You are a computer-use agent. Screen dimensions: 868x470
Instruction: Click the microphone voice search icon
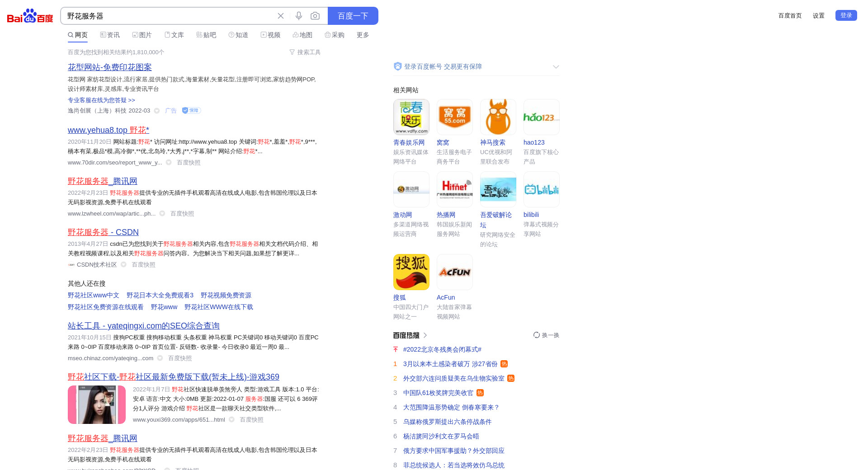298,16
